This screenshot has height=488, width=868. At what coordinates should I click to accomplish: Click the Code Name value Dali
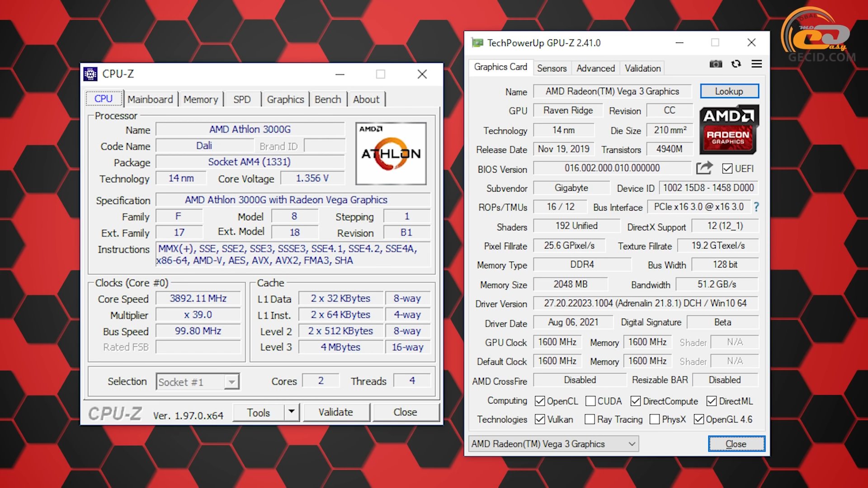(204, 145)
